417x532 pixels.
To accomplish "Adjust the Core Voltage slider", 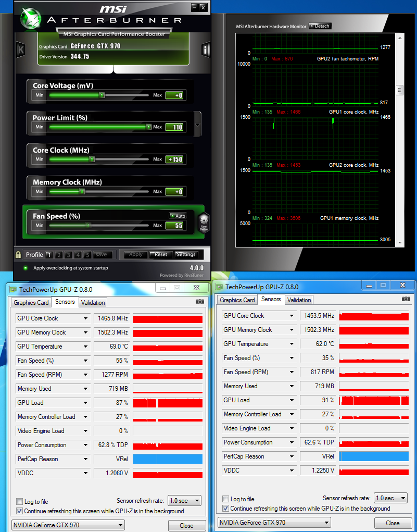I will [x=102, y=95].
